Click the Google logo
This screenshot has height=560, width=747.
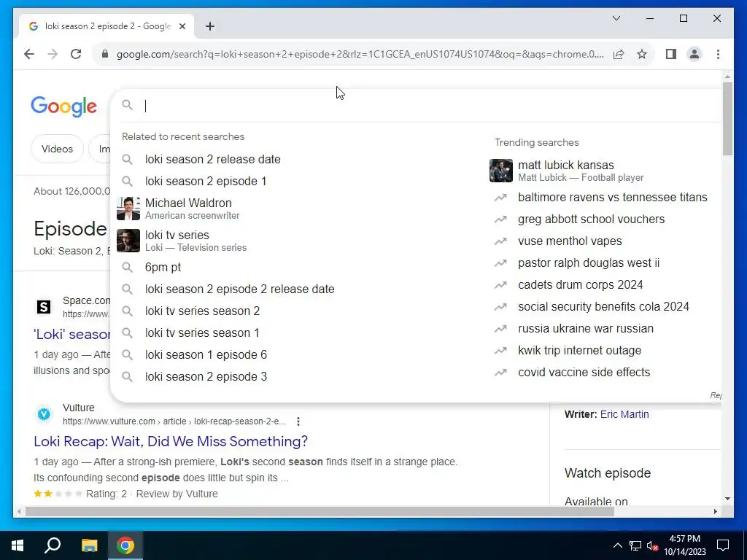click(x=64, y=106)
